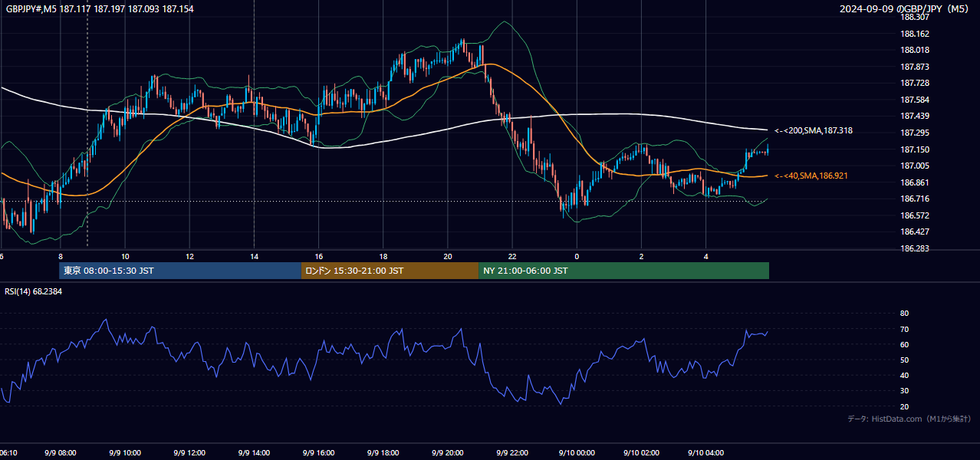This screenshot has height=460, width=980.
Task: Click the 9/9 22:00 date label
Action: coord(512,453)
